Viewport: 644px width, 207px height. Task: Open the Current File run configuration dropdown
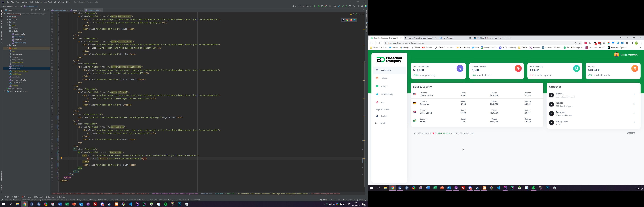(305, 6)
